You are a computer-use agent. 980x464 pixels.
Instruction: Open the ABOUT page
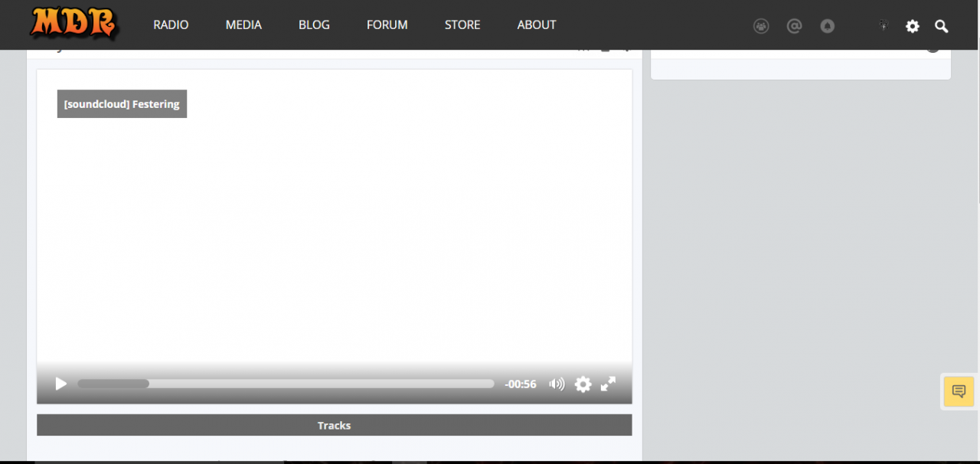point(536,25)
